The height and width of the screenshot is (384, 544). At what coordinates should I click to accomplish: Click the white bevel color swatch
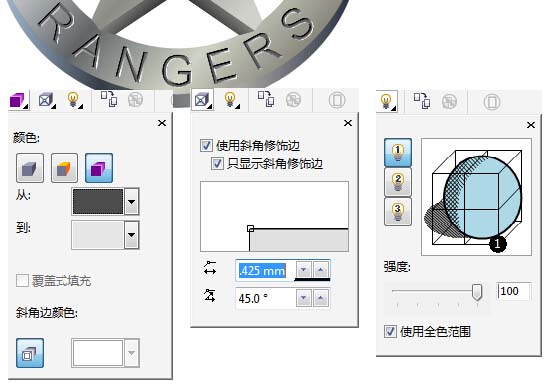point(98,353)
